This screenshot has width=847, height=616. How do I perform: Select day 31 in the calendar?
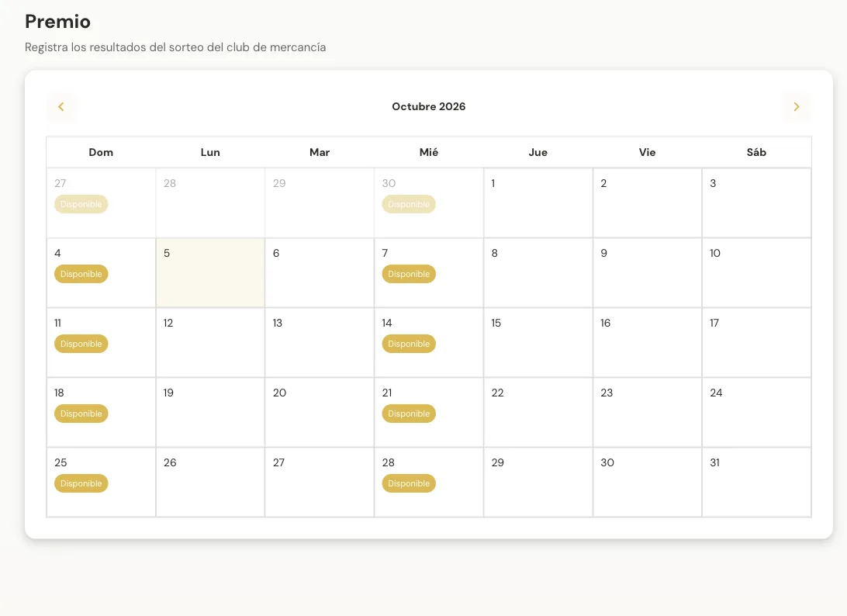coord(756,482)
